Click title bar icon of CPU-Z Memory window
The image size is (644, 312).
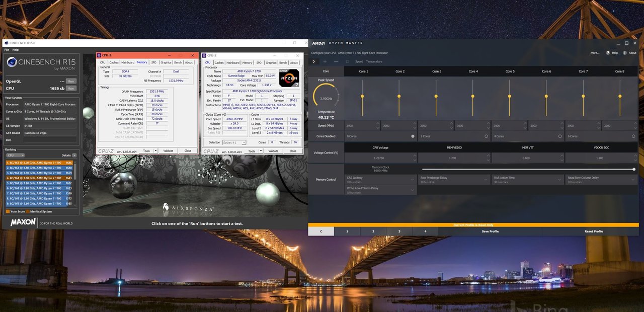99,55
